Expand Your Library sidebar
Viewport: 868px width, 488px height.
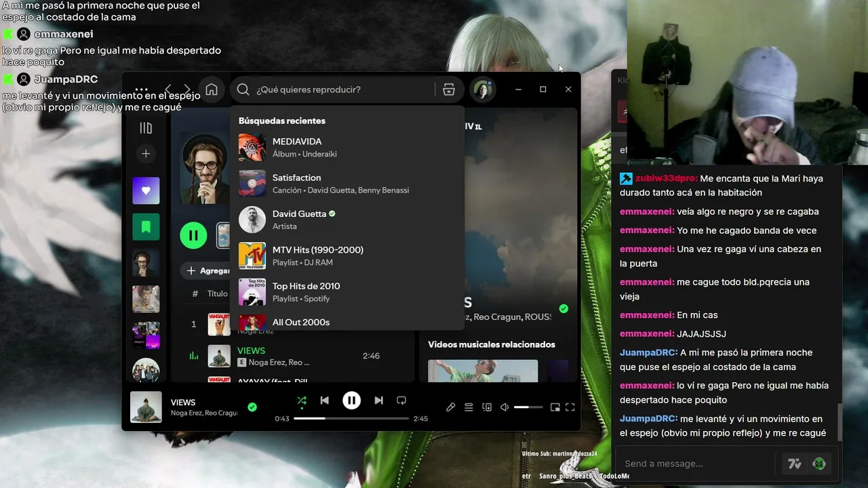(x=146, y=128)
